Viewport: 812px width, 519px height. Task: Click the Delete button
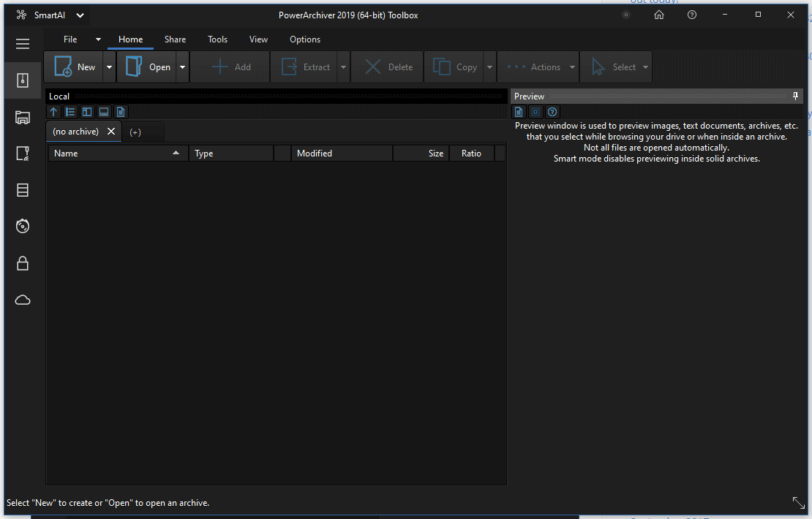click(388, 67)
